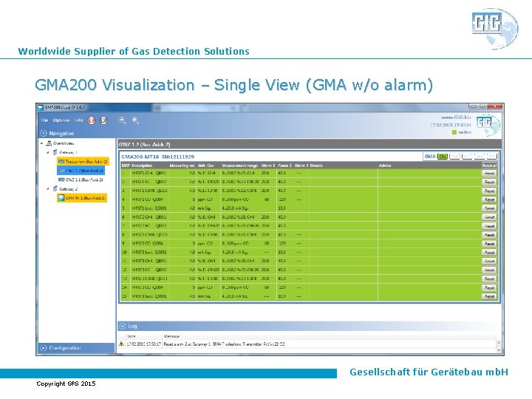Select the blue highlighted GWZ 1.2 device

[x=81, y=171]
